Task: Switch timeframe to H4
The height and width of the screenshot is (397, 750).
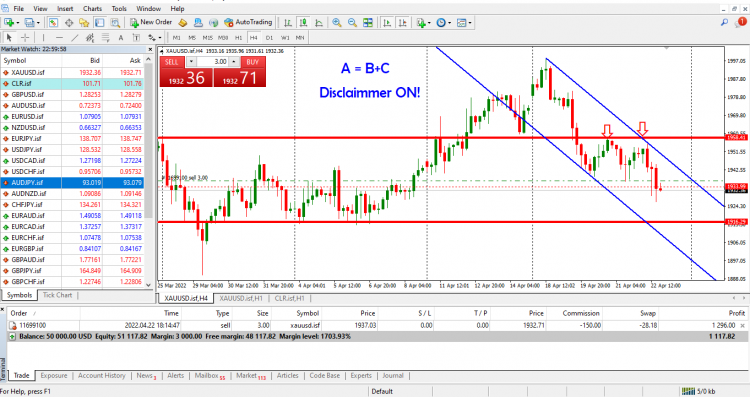Action: tap(254, 37)
